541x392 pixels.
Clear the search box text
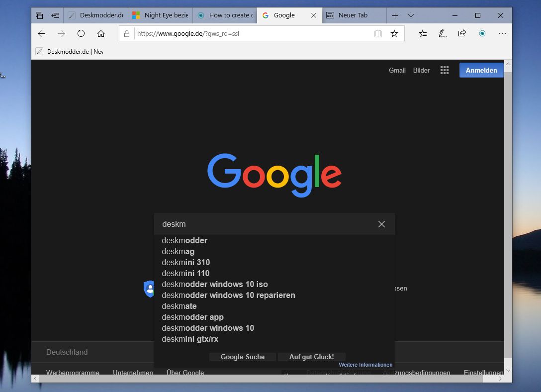pos(381,224)
